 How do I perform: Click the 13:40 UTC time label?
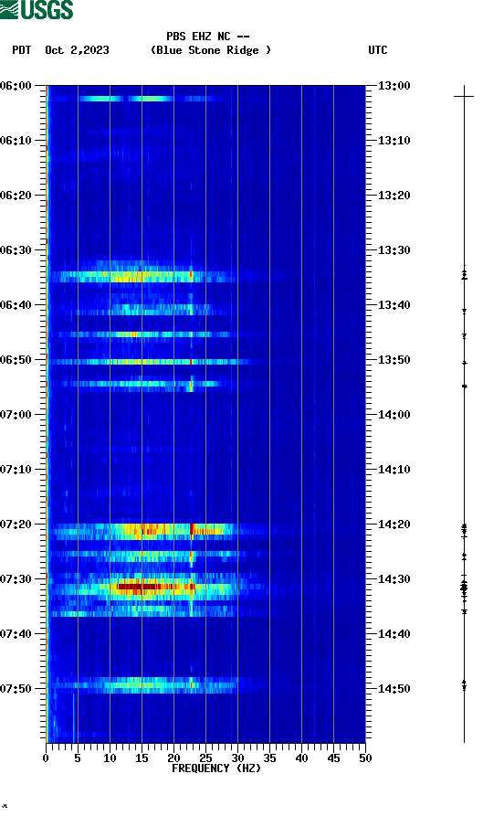coord(394,304)
